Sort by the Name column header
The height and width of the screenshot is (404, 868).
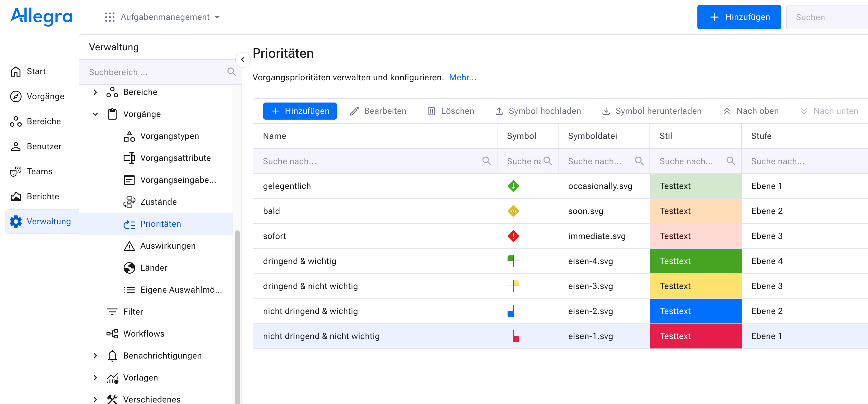coord(375,136)
